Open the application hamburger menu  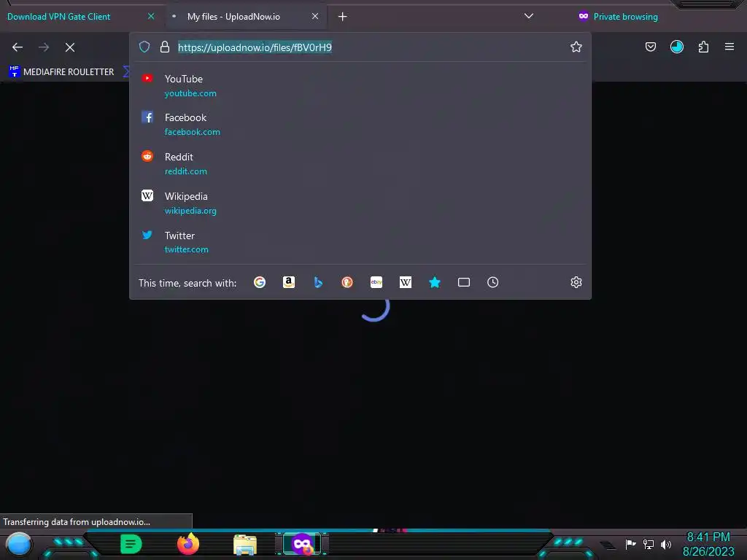click(729, 47)
